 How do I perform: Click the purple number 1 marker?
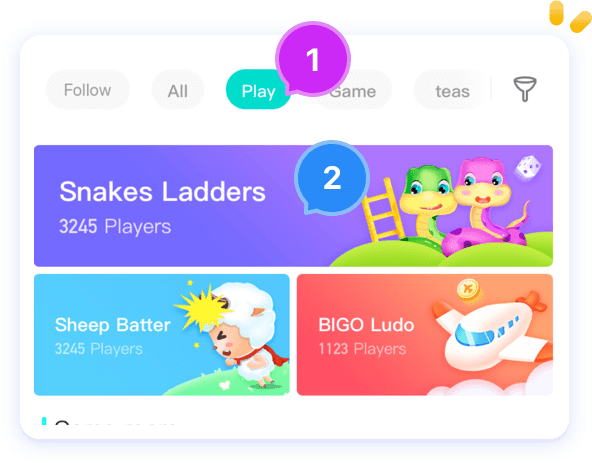coord(313,59)
